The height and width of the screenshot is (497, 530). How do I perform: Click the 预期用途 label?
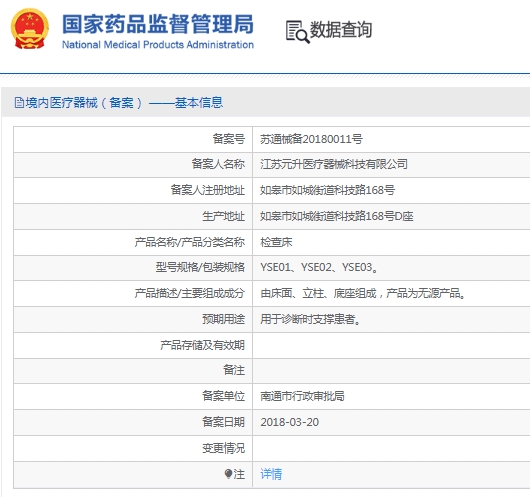point(223,319)
